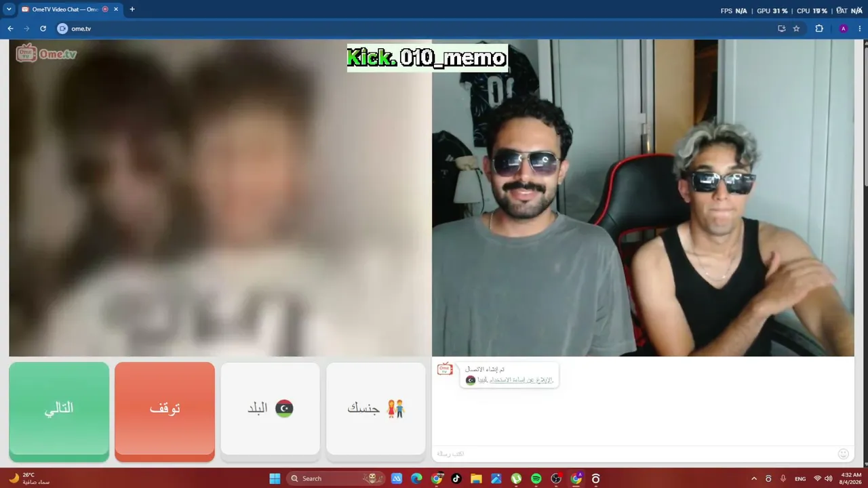Open the weather widget showing 26°C
The width and height of the screenshot is (868, 488).
(29, 479)
